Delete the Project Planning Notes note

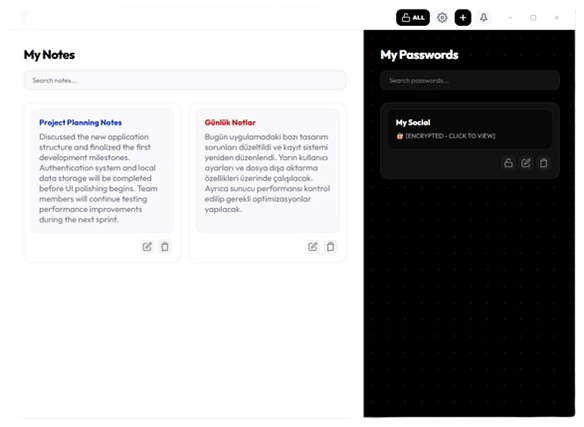point(165,247)
